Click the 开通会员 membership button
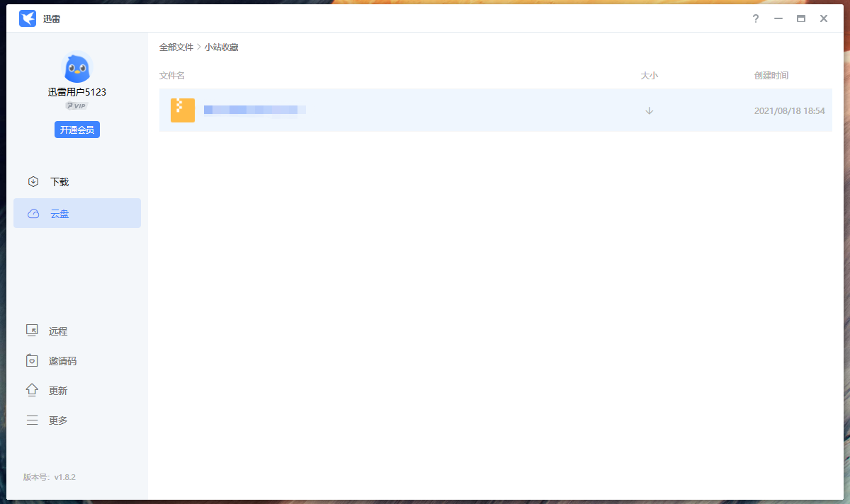Viewport: 850px width, 504px height. click(x=76, y=130)
